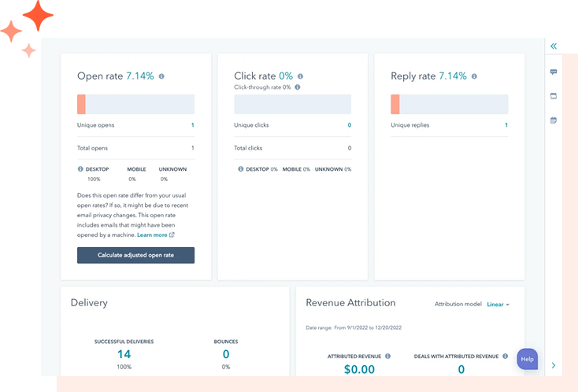This screenshot has height=392, width=578.
Task: Click Calculate adjusted open rate button
Action: click(x=135, y=255)
